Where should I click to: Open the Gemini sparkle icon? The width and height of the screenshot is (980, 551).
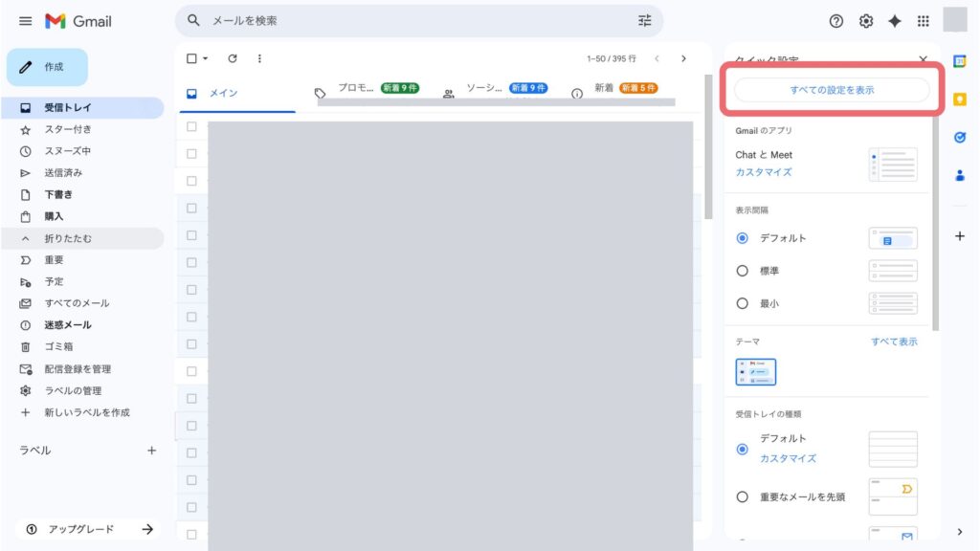pos(895,21)
